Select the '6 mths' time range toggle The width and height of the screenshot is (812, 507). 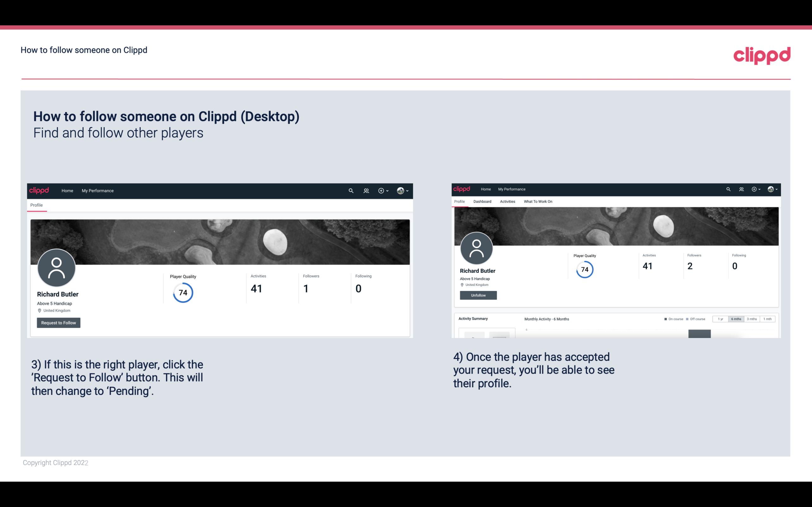735,319
